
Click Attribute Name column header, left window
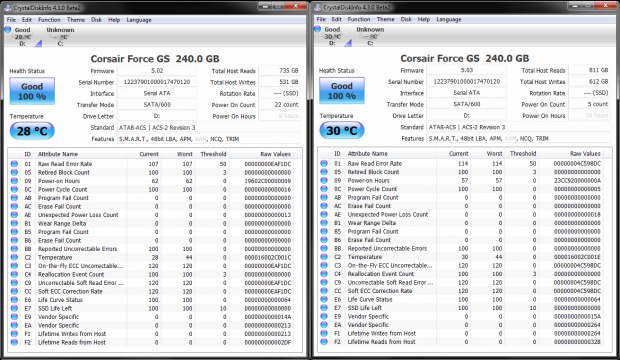[81, 154]
